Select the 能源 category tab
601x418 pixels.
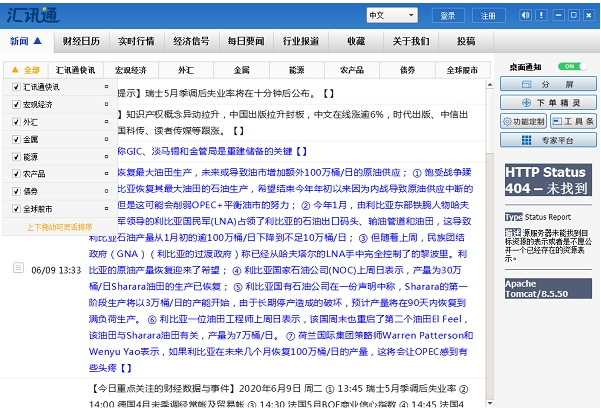(297, 70)
